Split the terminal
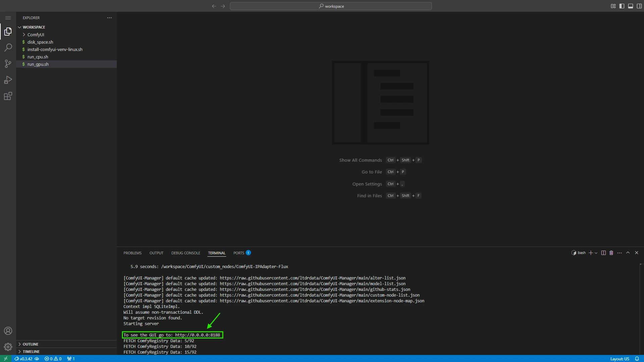The width and height of the screenshot is (644, 362). pos(603,253)
